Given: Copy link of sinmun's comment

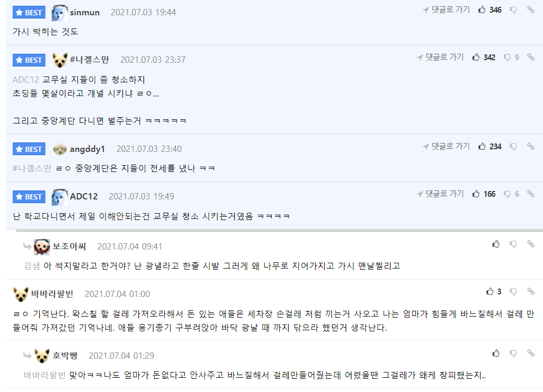Looking at the screenshot, I should tap(531, 10).
